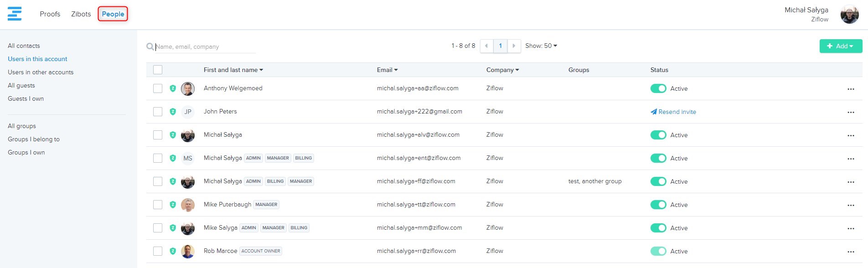
Task: Open the Zibots tab
Action: click(81, 14)
